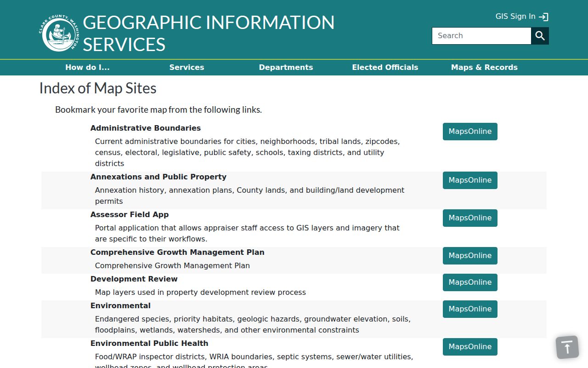Open MapsOnline for Development Review
Viewport: 588px width, 368px height.
(x=470, y=282)
